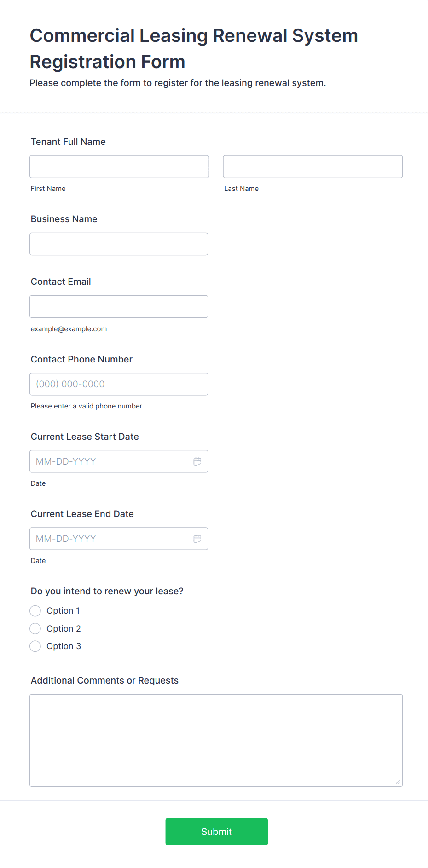Click the Current Lease End Date field
The image size is (428, 868).
click(x=110, y=539)
